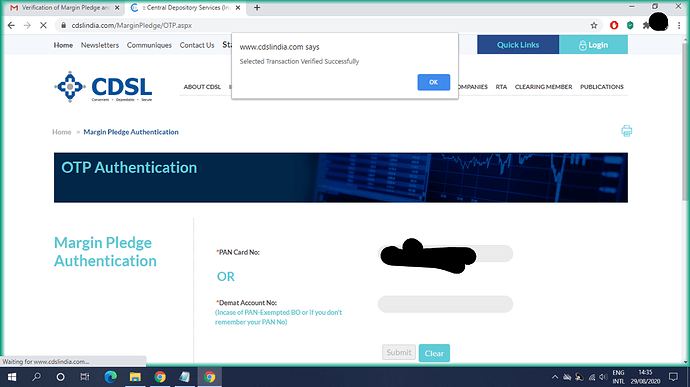
Task: Click the PAN Card No input field
Action: (x=445, y=254)
